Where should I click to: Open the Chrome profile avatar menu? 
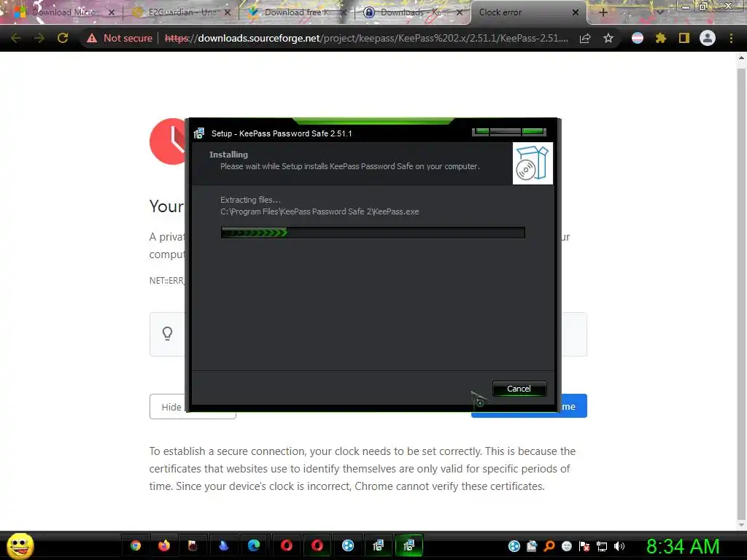pyautogui.click(x=708, y=38)
